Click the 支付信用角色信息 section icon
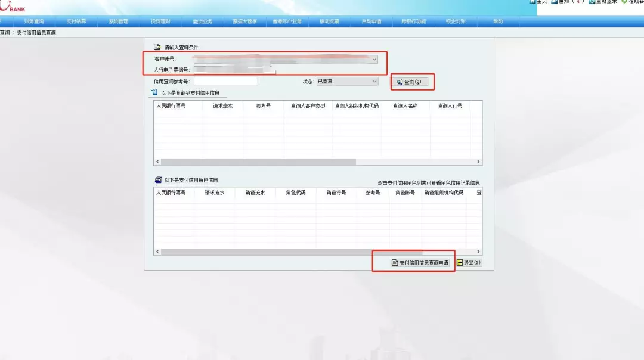 tap(158, 179)
